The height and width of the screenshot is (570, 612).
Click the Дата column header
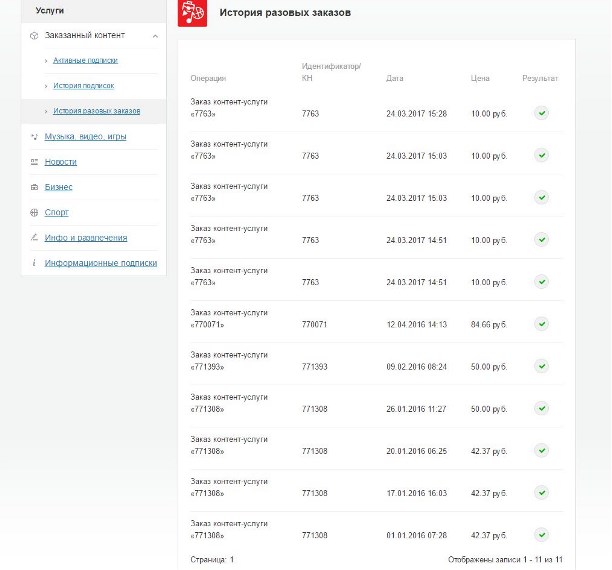point(394,78)
